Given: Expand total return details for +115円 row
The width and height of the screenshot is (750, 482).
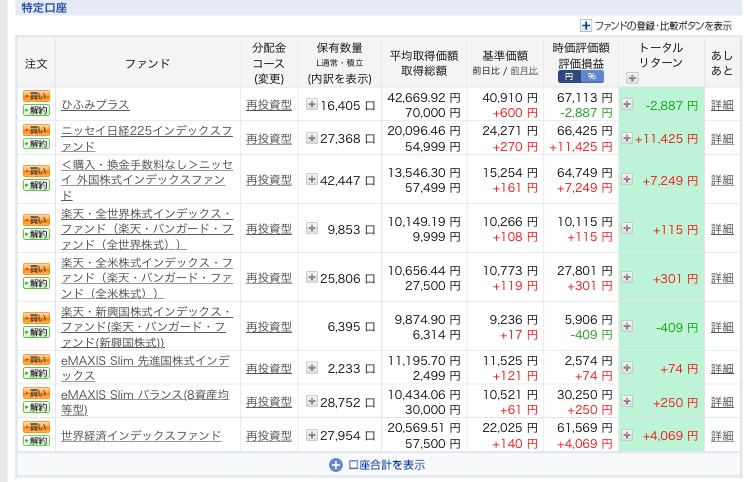Looking at the screenshot, I should [x=627, y=228].
